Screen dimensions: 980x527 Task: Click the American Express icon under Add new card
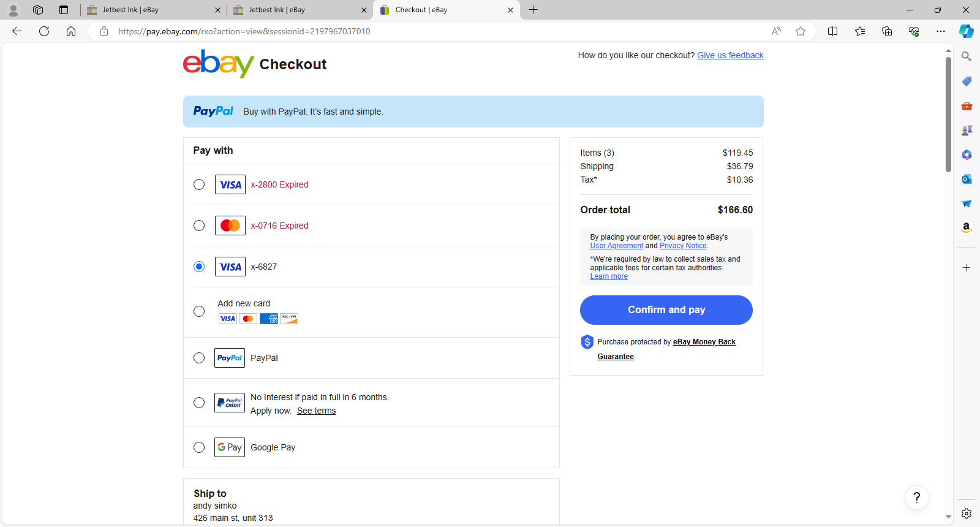coord(269,319)
